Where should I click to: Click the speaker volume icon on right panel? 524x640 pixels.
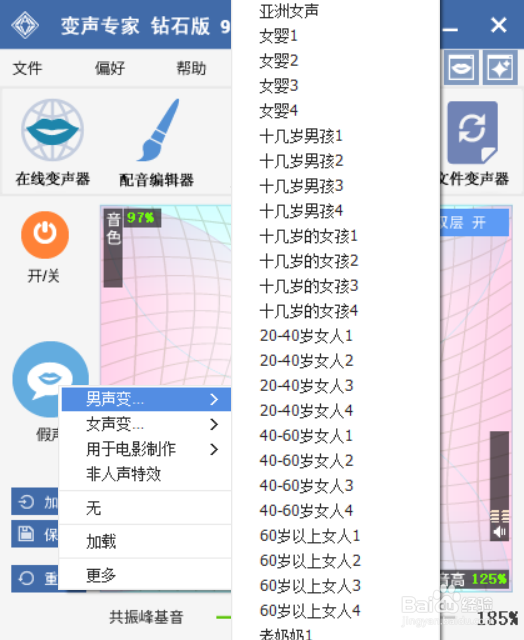[x=500, y=532]
